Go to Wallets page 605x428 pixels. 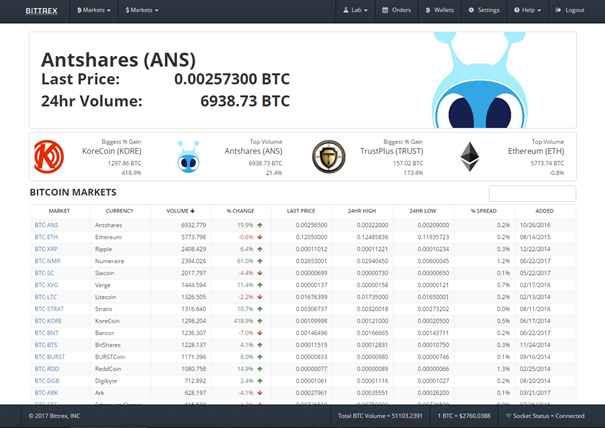(x=440, y=10)
